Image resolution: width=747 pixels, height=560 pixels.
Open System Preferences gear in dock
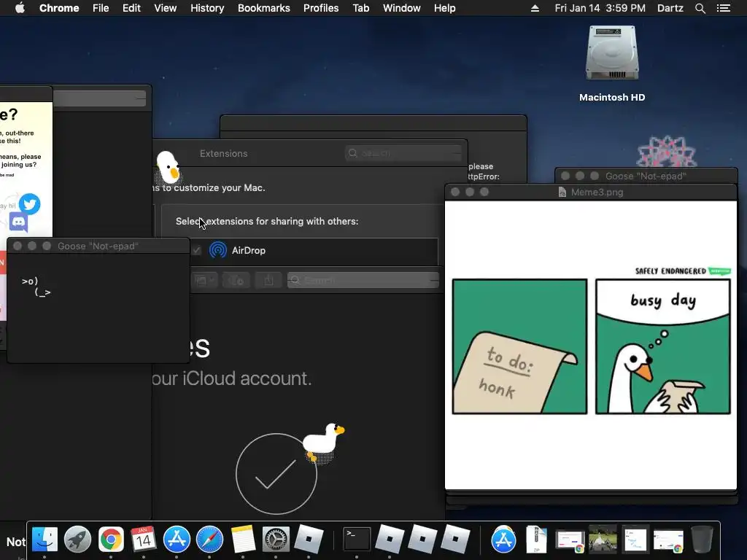tap(276, 540)
